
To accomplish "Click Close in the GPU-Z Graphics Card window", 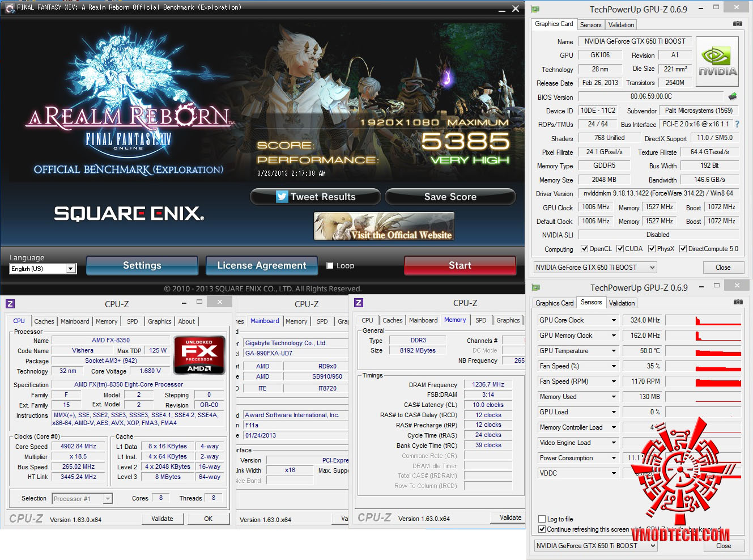I will pos(723,268).
